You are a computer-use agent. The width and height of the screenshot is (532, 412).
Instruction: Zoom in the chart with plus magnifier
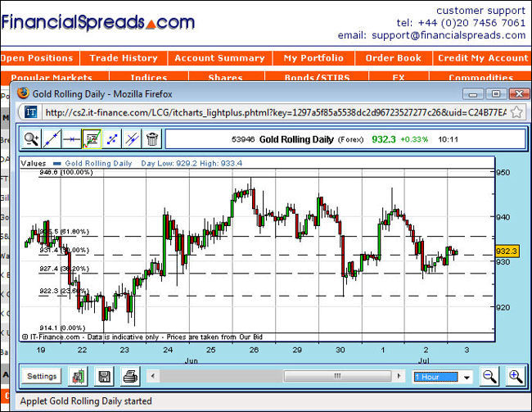pos(516,376)
